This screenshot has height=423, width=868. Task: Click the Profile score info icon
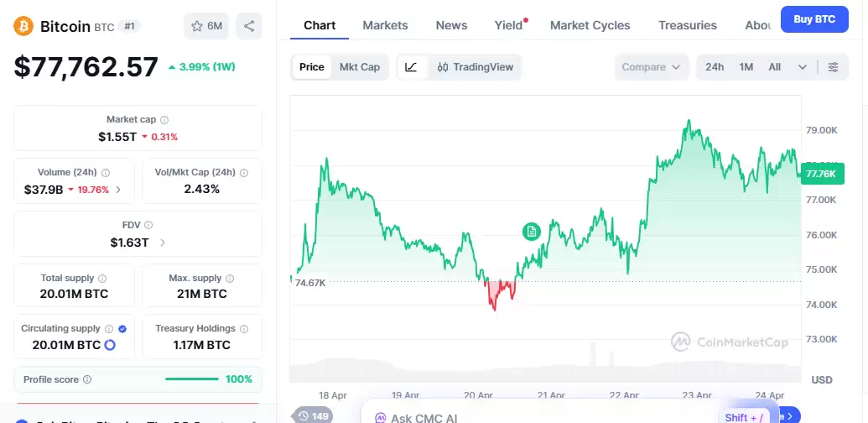(87, 379)
